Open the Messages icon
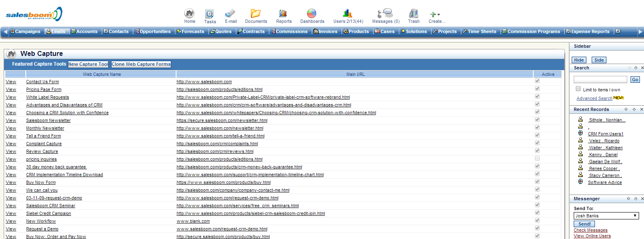This screenshot has height=239, width=644. [385, 13]
